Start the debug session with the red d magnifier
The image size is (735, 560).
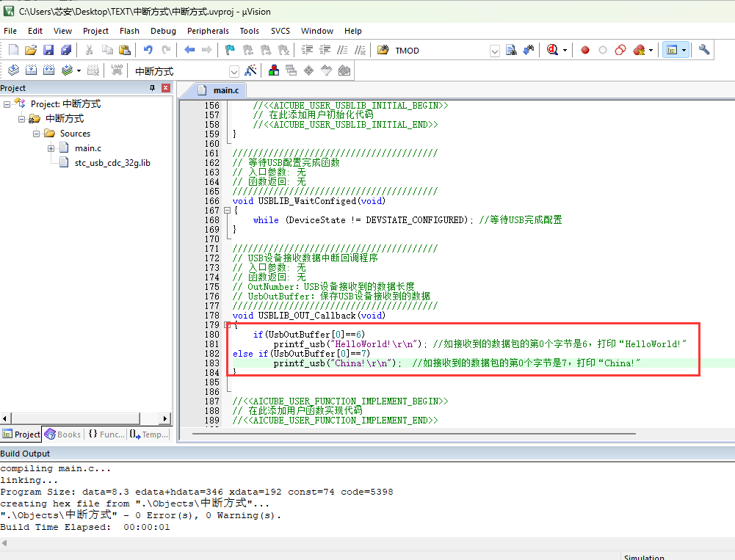click(553, 50)
